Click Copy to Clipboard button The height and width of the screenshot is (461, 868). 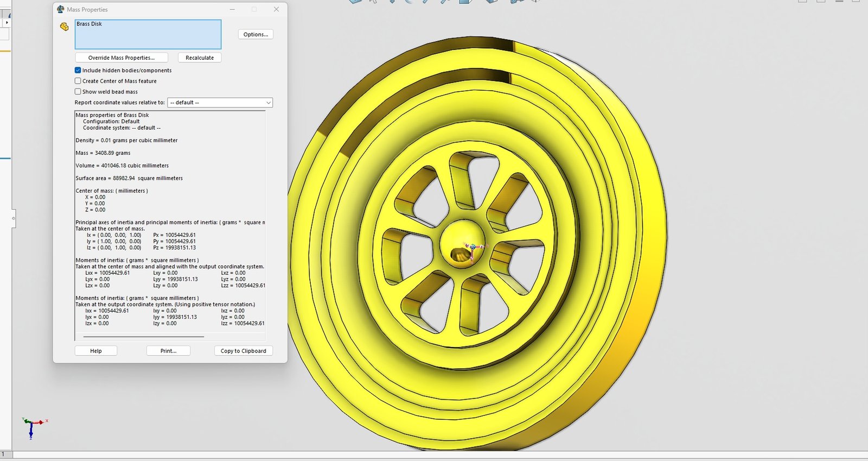[243, 351]
